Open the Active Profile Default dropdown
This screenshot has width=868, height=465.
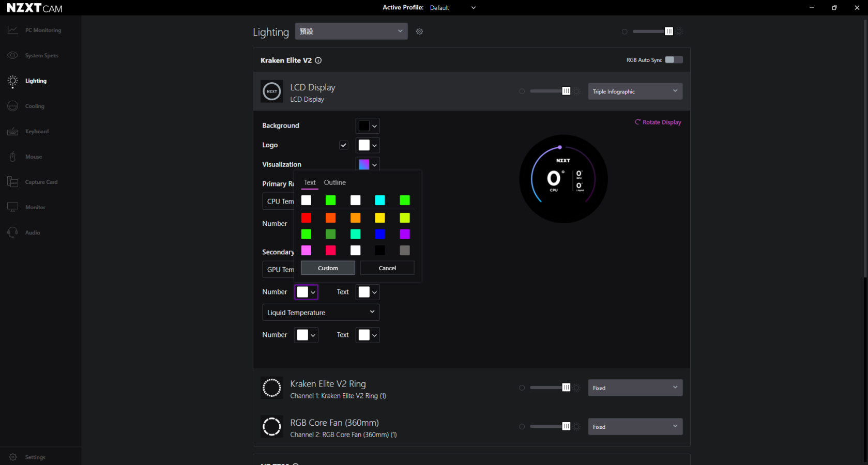pyautogui.click(x=452, y=8)
